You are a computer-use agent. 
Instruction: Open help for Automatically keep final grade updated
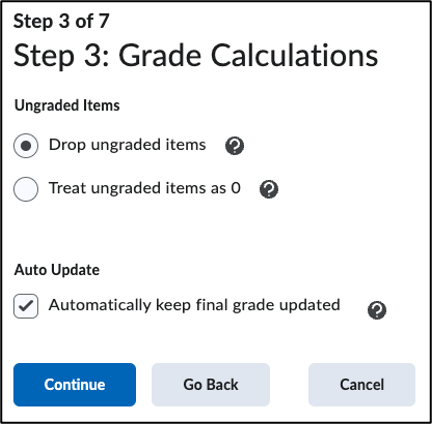click(x=377, y=310)
